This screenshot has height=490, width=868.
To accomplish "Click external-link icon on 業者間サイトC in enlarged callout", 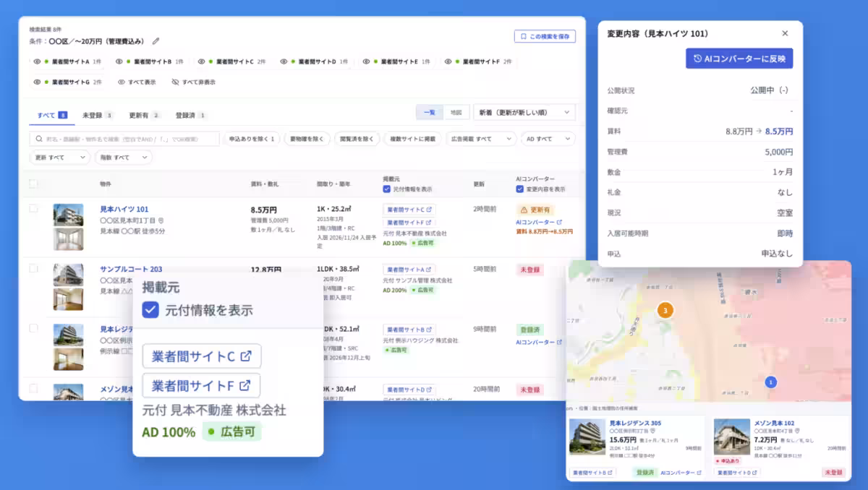I will point(246,356).
